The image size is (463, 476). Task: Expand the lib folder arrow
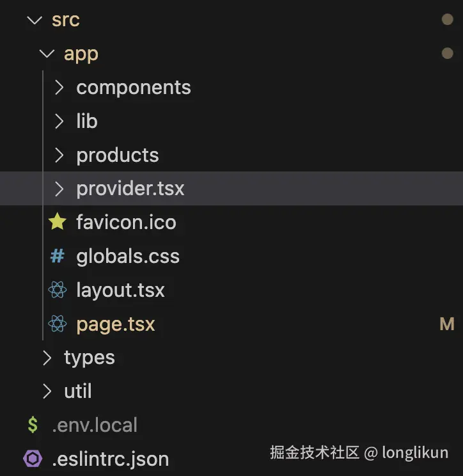click(59, 121)
